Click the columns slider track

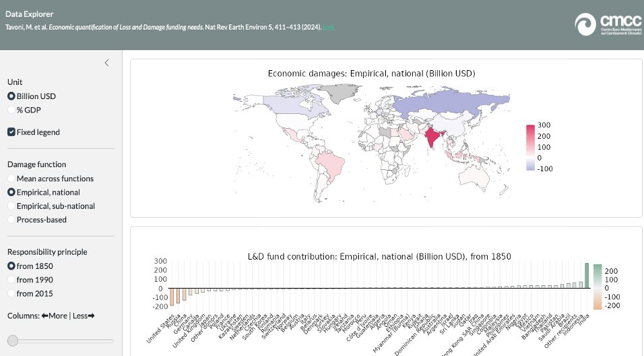tap(61, 340)
